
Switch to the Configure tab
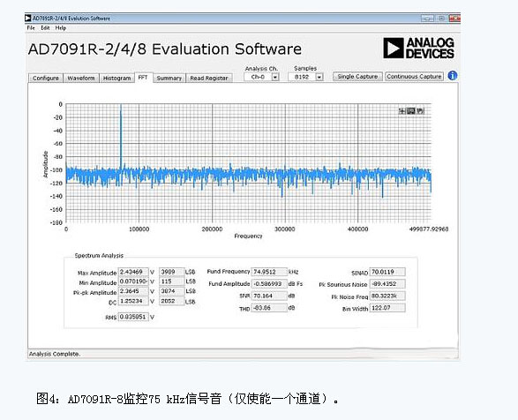(46, 78)
